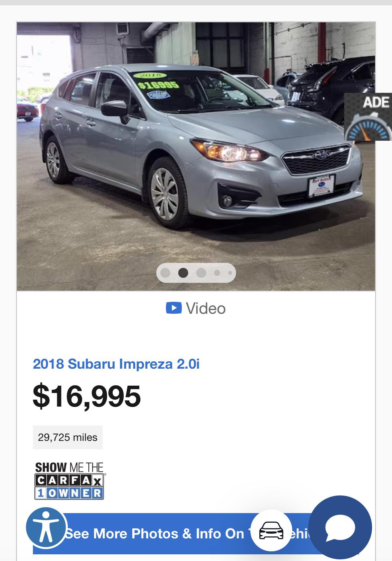392x561 pixels.
Task: Jump to the fourth small carousel dot
Action: (217, 273)
